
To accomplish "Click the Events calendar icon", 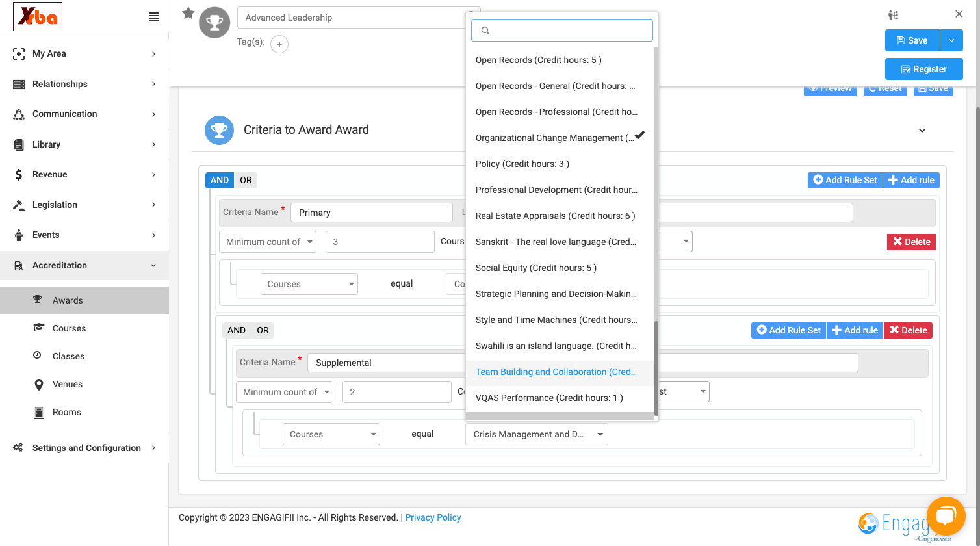I will [19, 235].
